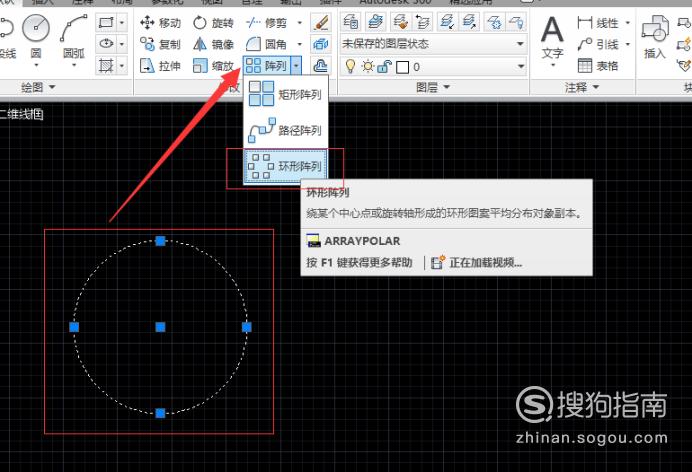
Task: Open the Rectangle tool dropdown arrow
Action: [122, 22]
